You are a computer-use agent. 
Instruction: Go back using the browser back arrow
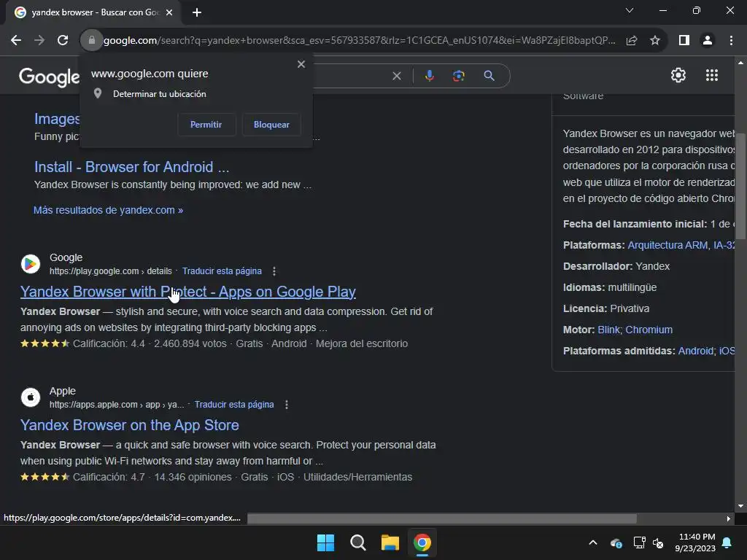16,41
